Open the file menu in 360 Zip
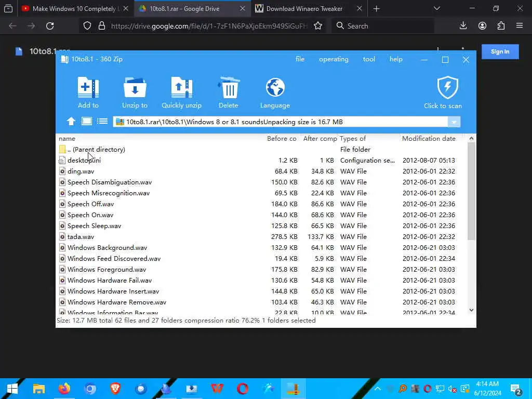Viewport: 532px width, 399px height. (300, 59)
